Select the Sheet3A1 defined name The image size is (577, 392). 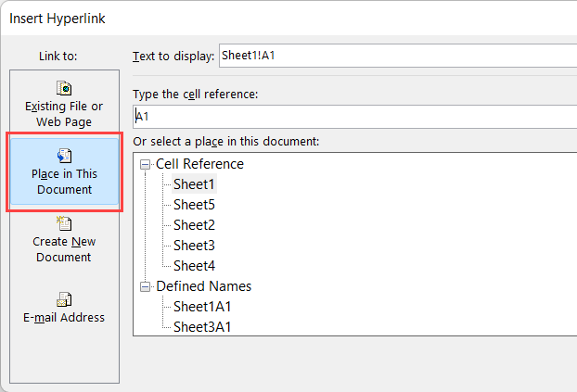click(202, 327)
